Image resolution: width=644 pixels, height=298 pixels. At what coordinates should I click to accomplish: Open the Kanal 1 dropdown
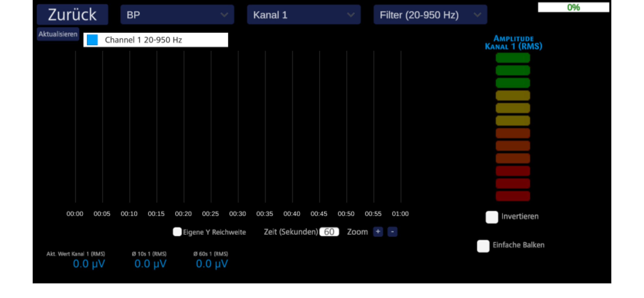[304, 15]
